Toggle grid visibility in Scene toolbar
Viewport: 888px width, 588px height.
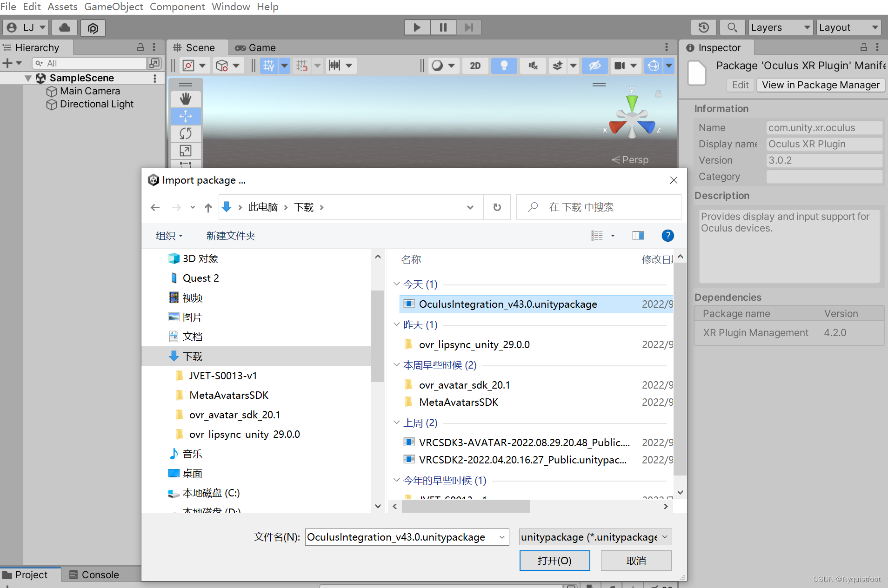coord(269,66)
